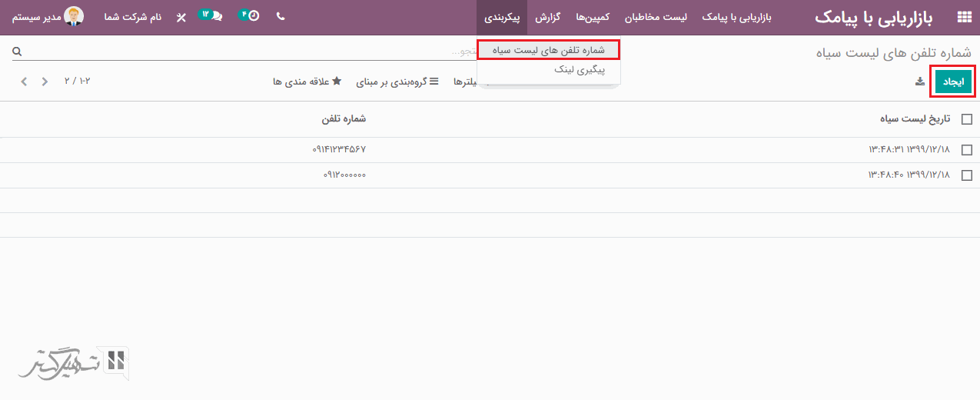Select the row with phone 09141234567
980x400 pixels.
click(x=967, y=150)
